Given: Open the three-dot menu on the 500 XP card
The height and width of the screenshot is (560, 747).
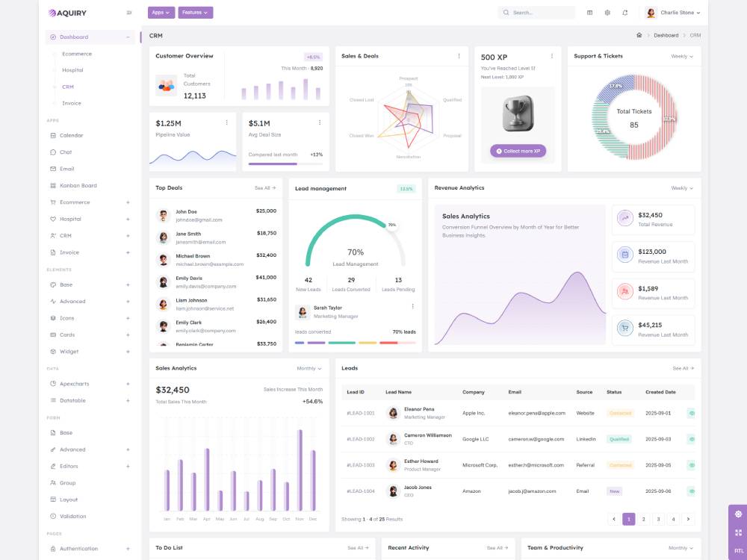Looking at the screenshot, I should tap(551, 56).
